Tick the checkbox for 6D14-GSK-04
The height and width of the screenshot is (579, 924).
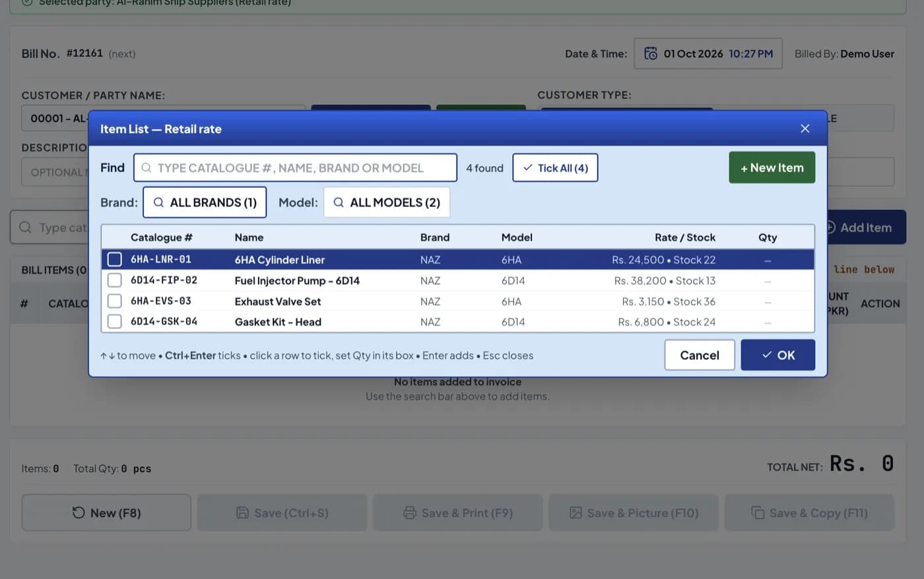115,322
